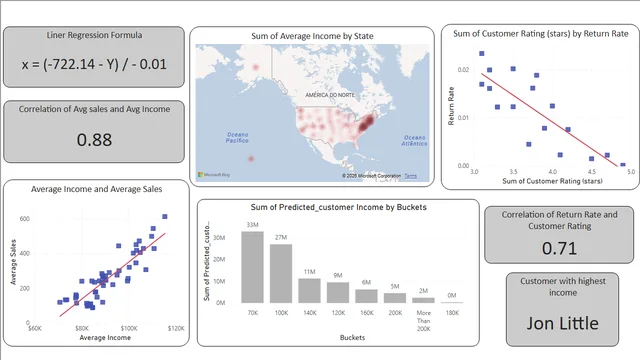Image resolution: width=640 pixels, height=360 pixels.
Task: Select the More Than 200K bar
Action: [x=423, y=300]
